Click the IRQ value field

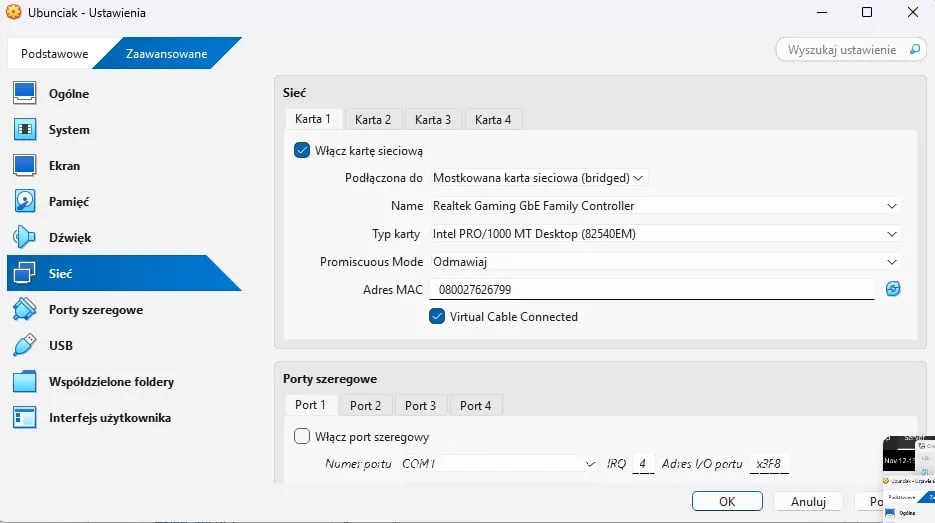coord(643,463)
